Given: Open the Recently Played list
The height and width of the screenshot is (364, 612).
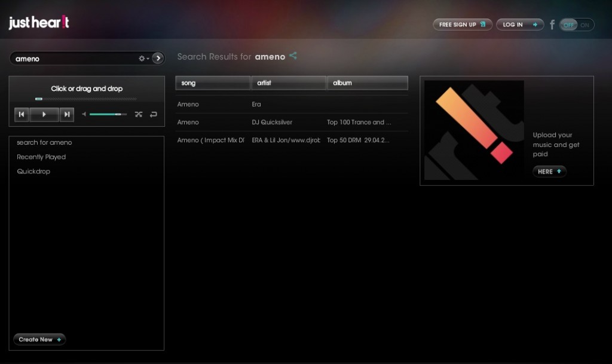Looking at the screenshot, I should [41, 157].
